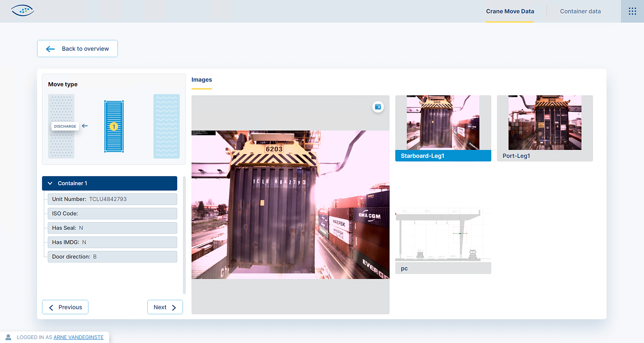This screenshot has height=343, width=644.
Task: Click the discharge direction arrow icon
Action: click(85, 126)
